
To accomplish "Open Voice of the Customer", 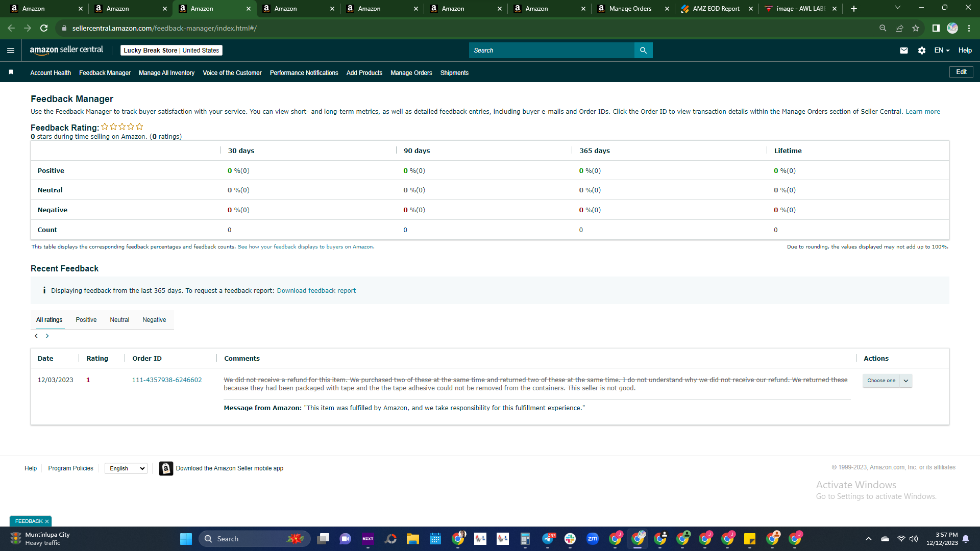I will click(x=232, y=73).
